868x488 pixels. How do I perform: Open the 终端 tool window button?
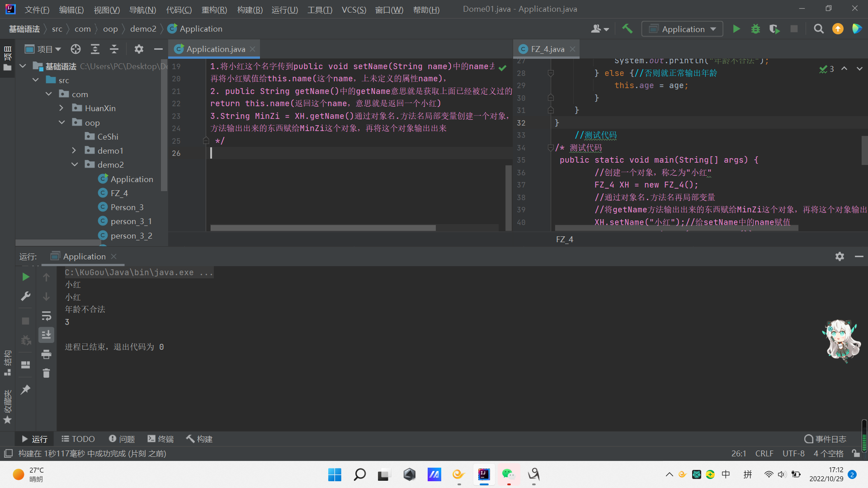coord(160,439)
